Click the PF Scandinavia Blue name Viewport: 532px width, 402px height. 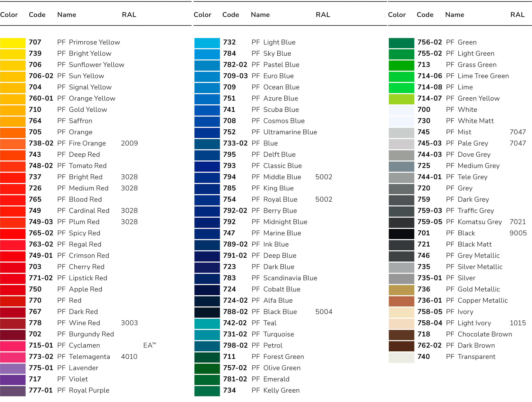[285, 278]
